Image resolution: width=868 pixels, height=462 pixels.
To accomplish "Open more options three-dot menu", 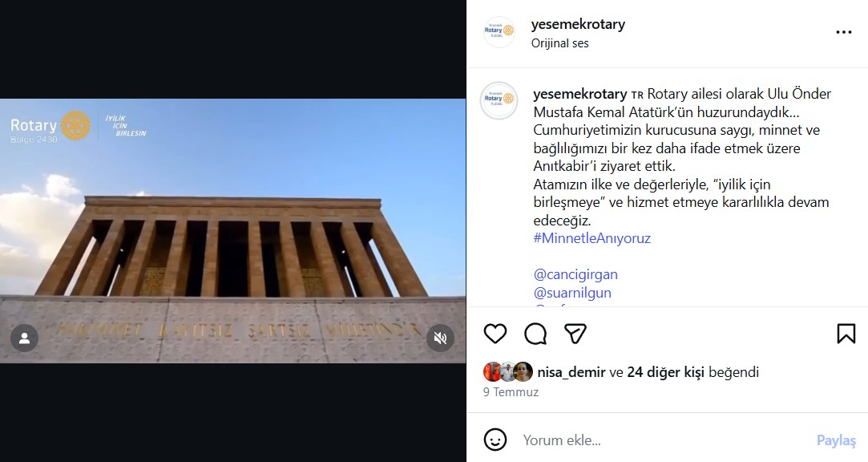I will click(x=843, y=32).
